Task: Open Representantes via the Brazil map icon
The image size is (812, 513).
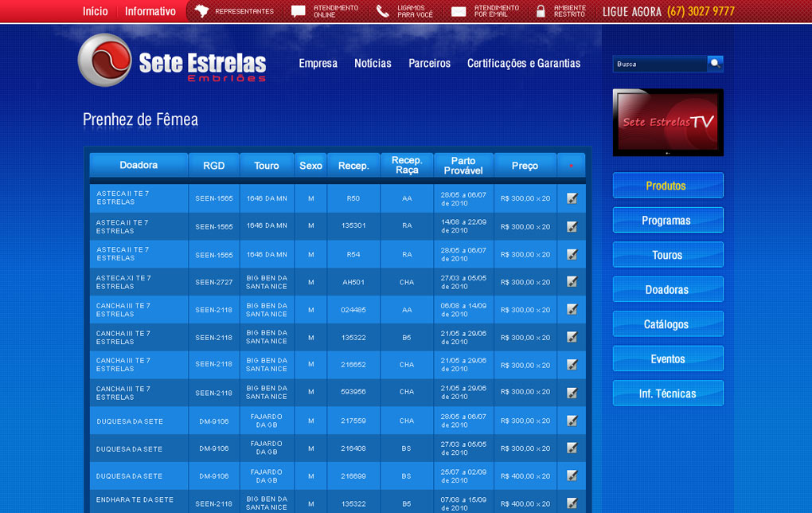Action: tap(201, 11)
